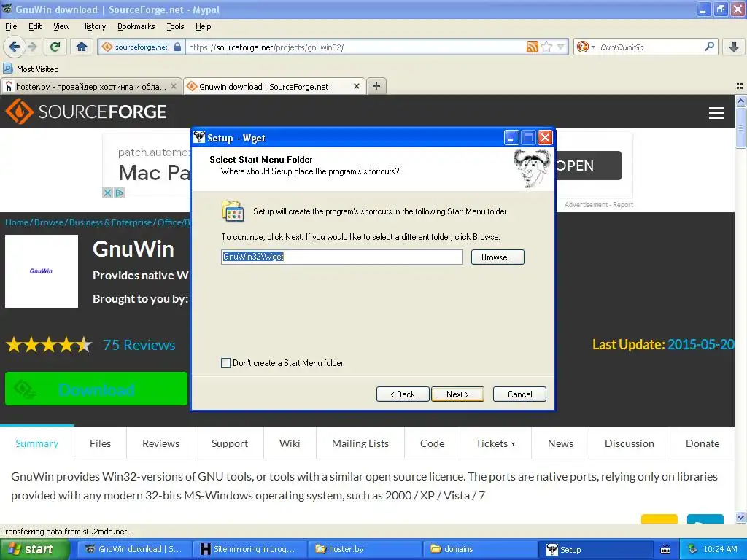
Task: Open the SourceForge hamburger menu
Action: point(716,113)
